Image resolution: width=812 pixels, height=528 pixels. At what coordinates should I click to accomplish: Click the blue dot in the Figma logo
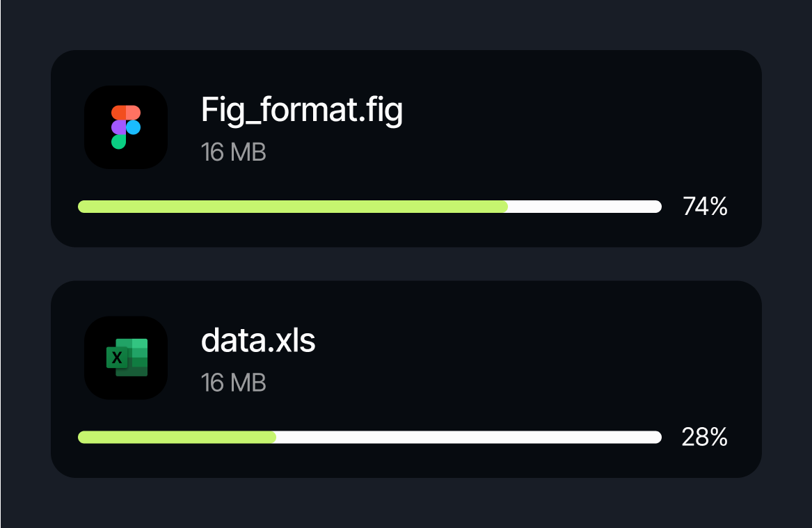click(134, 127)
